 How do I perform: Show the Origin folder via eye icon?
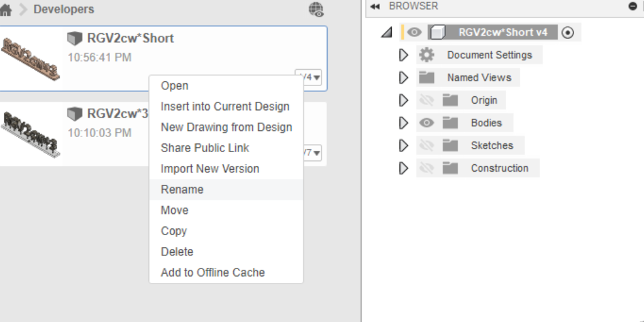(x=427, y=101)
